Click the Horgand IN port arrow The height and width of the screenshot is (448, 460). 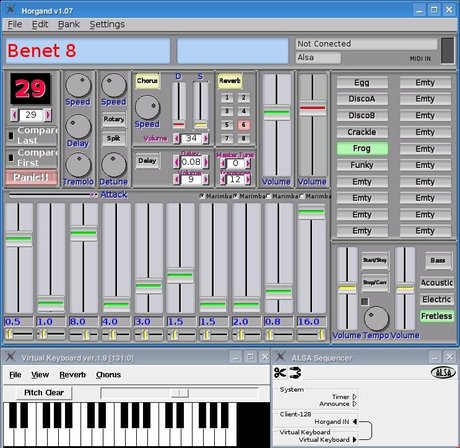click(355, 421)
